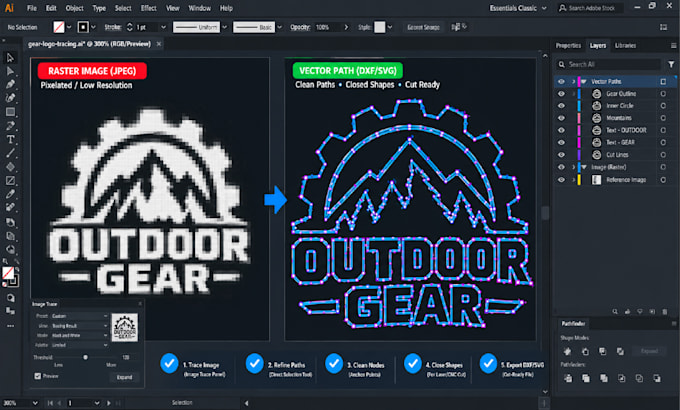Click the Style swatch in the control bar

point(380,27)
